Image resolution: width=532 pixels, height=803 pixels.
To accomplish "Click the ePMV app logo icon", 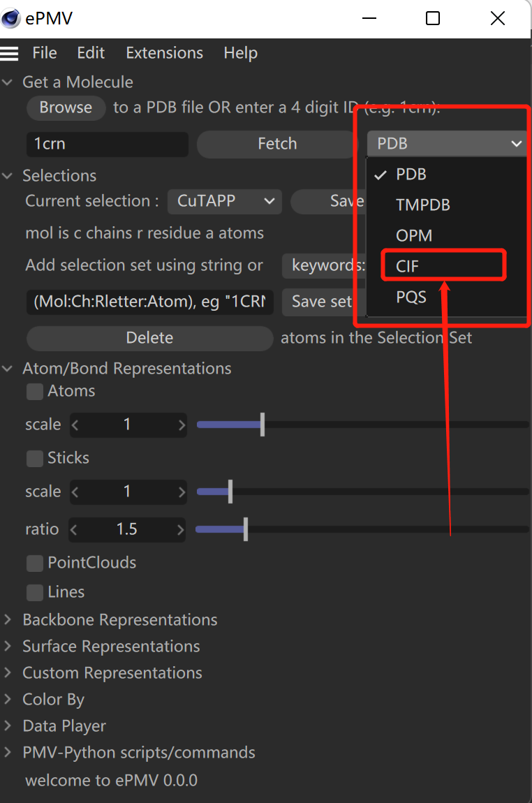I will (x=11, y=19).
